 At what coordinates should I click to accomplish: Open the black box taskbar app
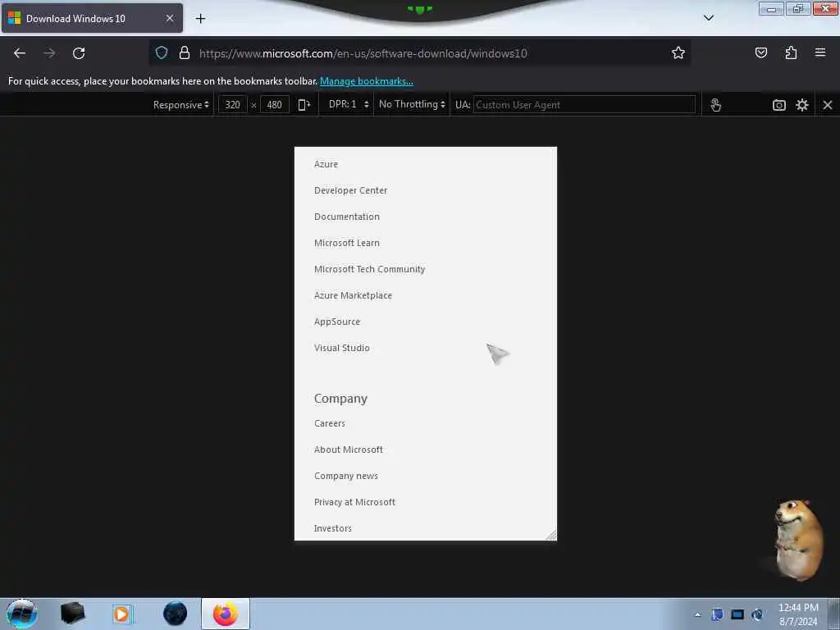pyautogui.click(x=73, y=614)
